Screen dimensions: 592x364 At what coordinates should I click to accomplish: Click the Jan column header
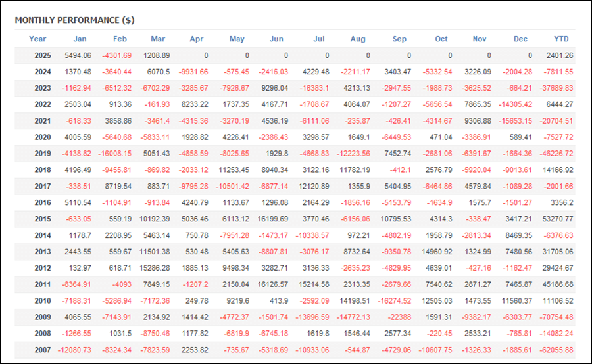tap(80, 39)
